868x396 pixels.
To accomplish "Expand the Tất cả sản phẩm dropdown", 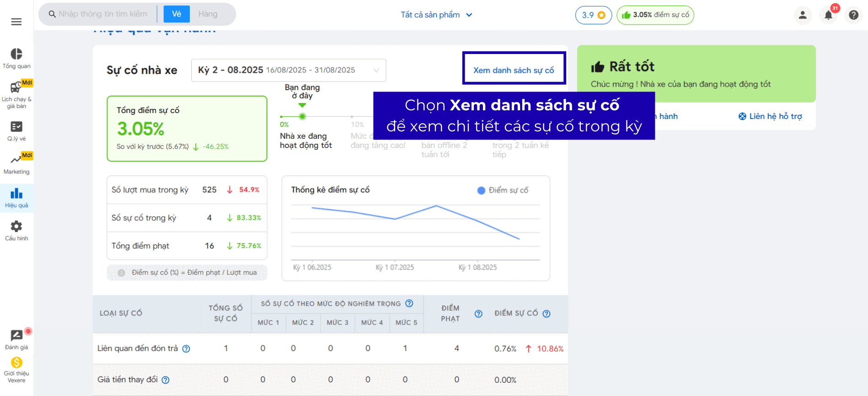I will pos(436,15).
